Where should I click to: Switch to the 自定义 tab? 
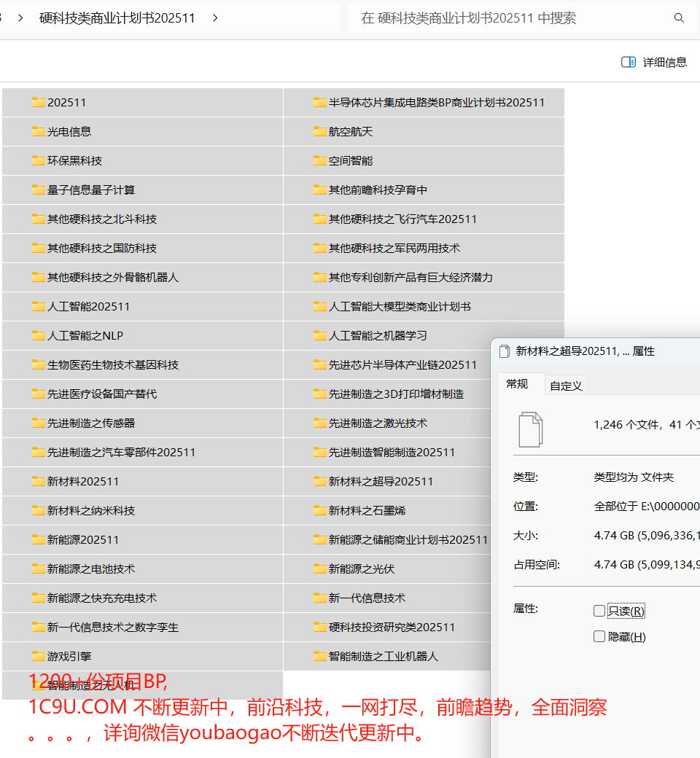(566, 385)
